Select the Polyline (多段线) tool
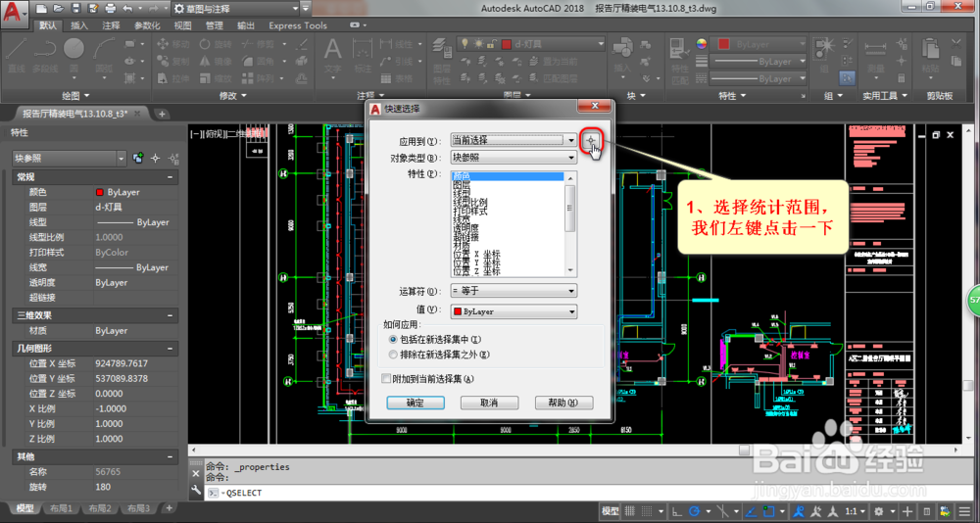The height and width of the screenshot is (523, 980). point(45,56)
